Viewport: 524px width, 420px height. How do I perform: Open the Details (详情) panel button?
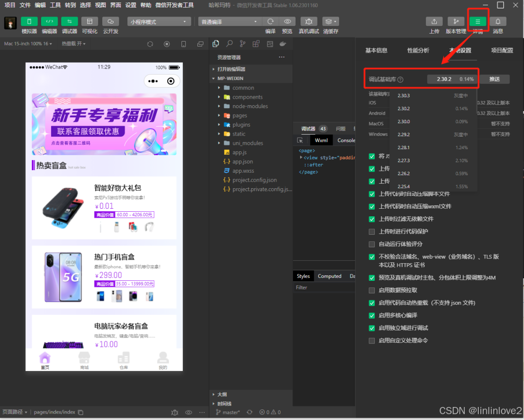pyautogui.click(x=478, y=22)
